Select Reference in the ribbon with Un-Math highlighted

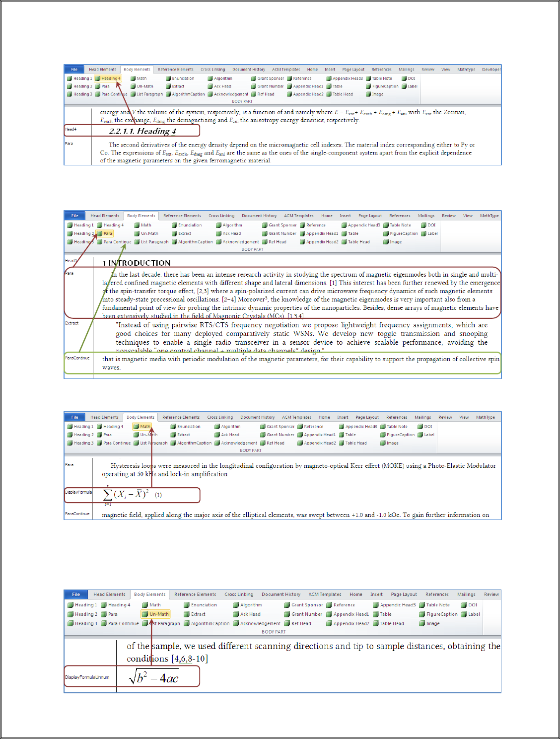pyautogui.click(x=341, y=605)
